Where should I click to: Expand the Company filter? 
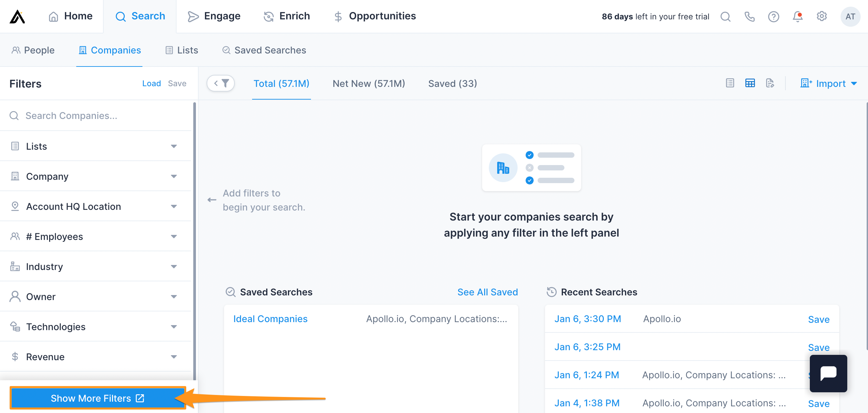tap(95, 176)
